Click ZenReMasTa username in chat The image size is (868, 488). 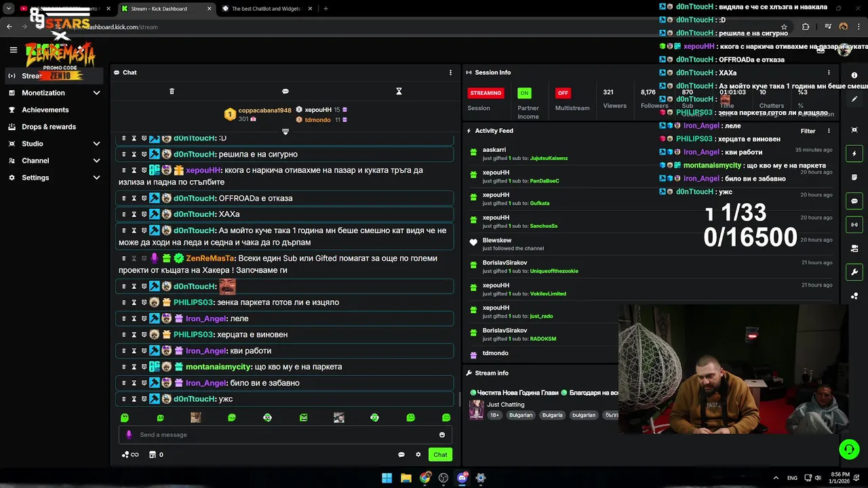tap(210, 258)
